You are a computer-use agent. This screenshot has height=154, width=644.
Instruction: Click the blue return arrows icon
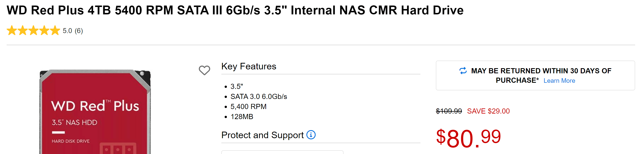coord(463,71)
